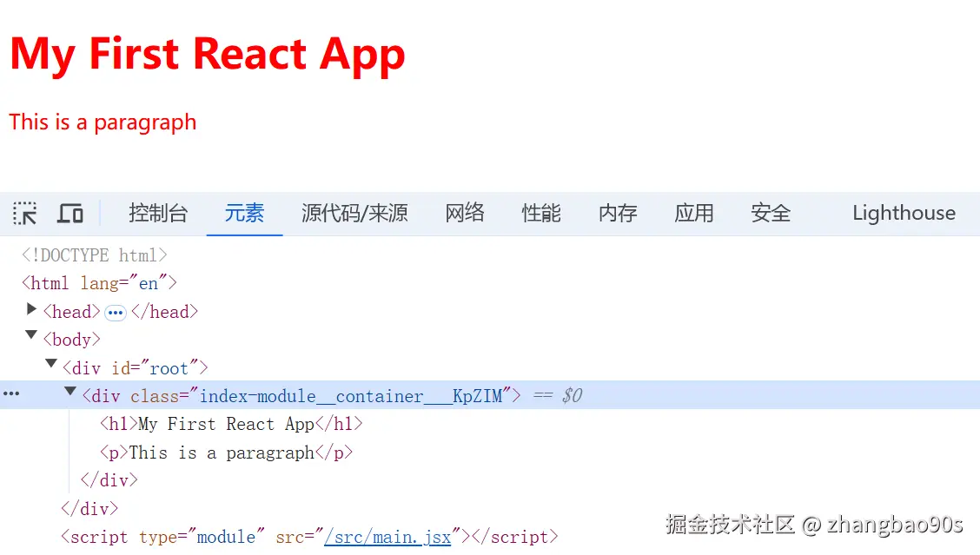
Task: Click the module type attribute value
Action: click(226, 537)
